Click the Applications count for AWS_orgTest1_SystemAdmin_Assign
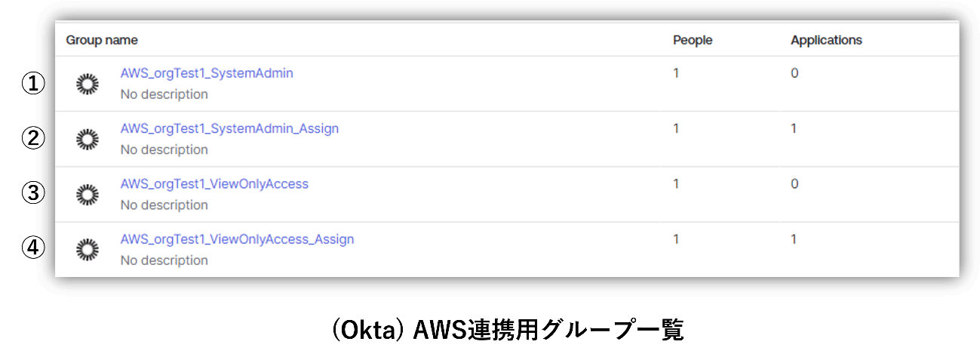The height and width of the screenshot is (360, 980). click(794, 128)
